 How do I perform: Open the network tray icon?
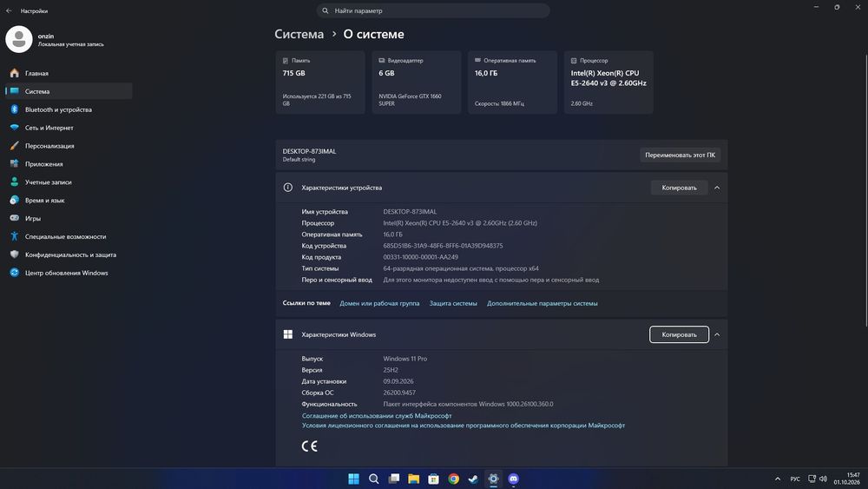pyautogui.click(x=812, y=479)
